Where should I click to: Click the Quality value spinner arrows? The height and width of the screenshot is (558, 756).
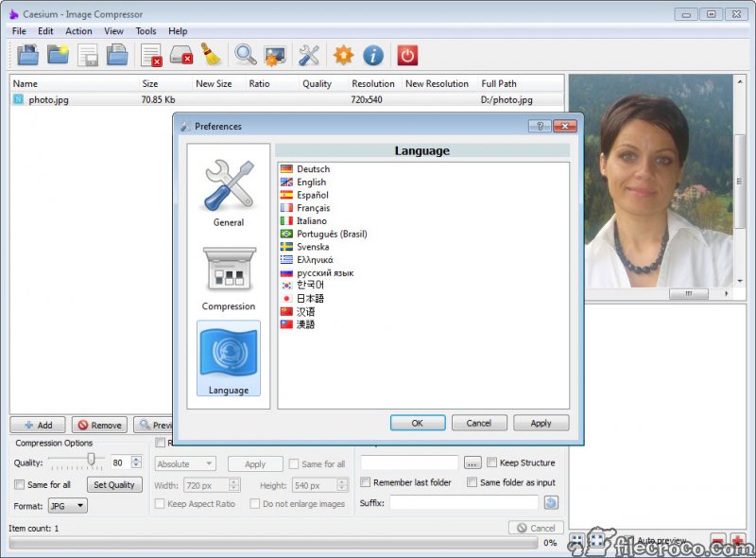(136, 462)
